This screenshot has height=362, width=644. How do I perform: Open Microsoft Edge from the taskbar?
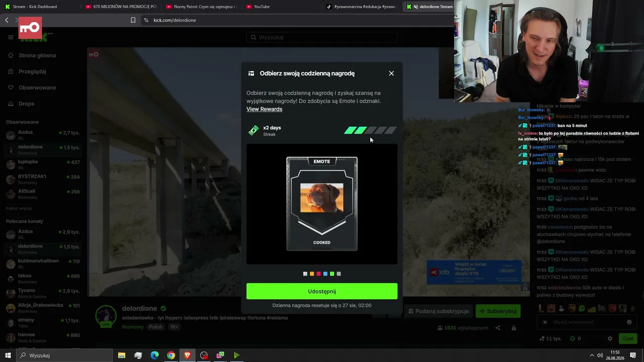pyautogui.click(x=154, y=355)
